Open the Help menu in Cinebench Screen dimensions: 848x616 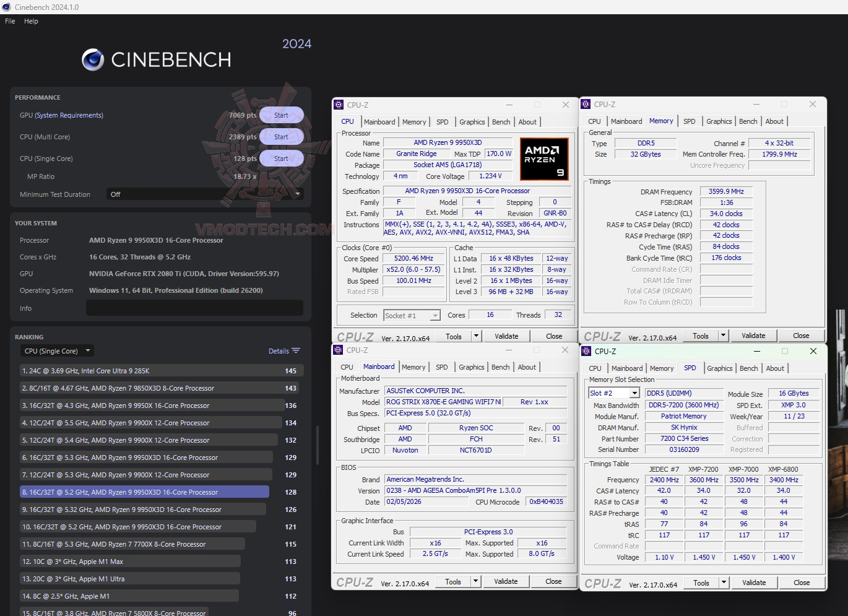[x=31, y=21]
